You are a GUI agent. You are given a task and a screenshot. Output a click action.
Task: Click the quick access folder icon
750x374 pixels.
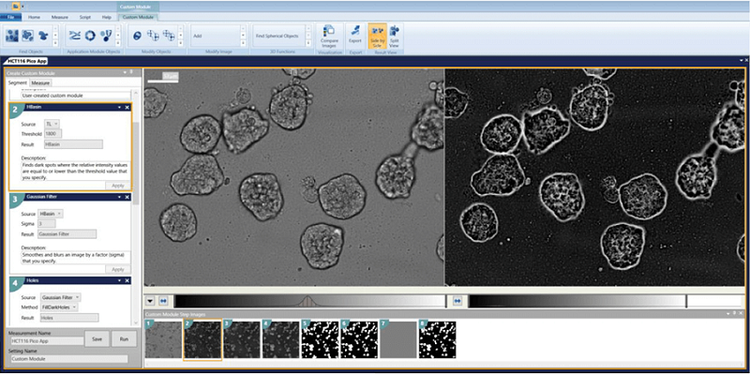coord(16,6)
